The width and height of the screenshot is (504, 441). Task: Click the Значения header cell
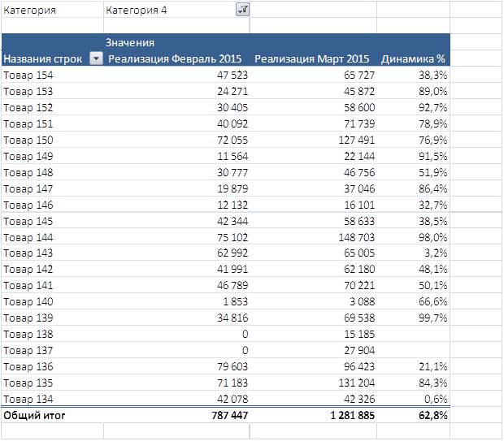click(131, 41)
